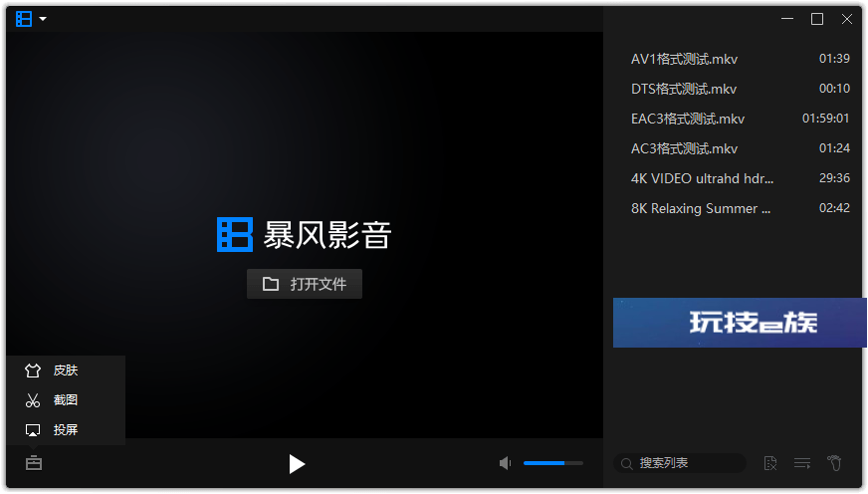
Task: Click the 投屏 cast screen icon
Action: click(33, 430)
